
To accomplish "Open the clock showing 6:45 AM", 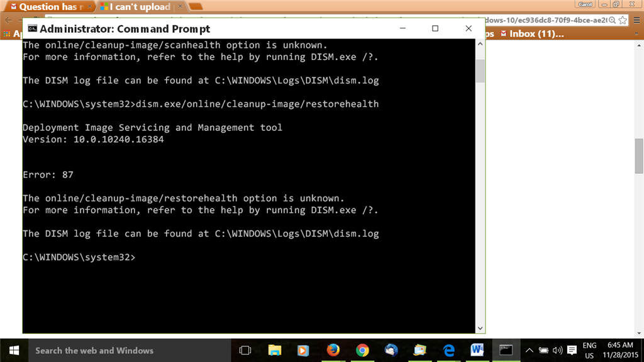I will [620, 350].
